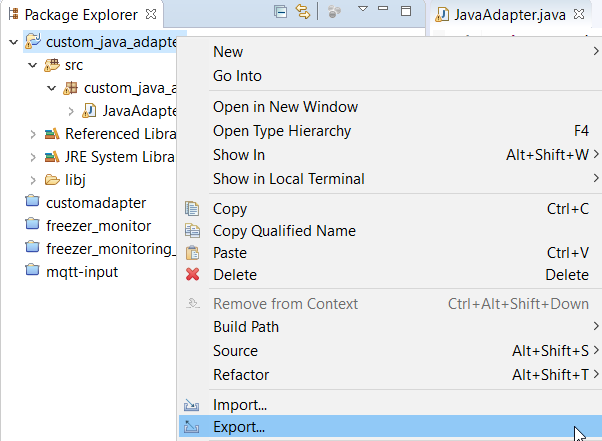Click the Package Explorer view icon

click(13, 14)
